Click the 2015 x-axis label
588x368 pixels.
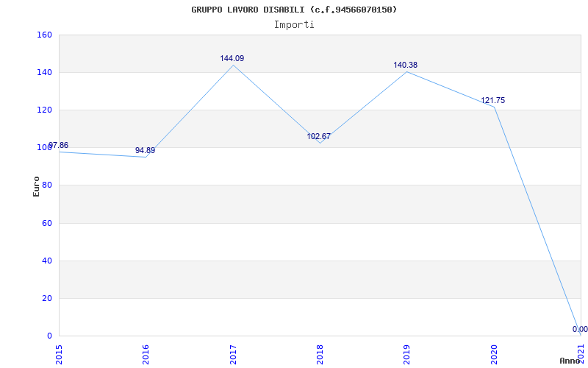59,355
